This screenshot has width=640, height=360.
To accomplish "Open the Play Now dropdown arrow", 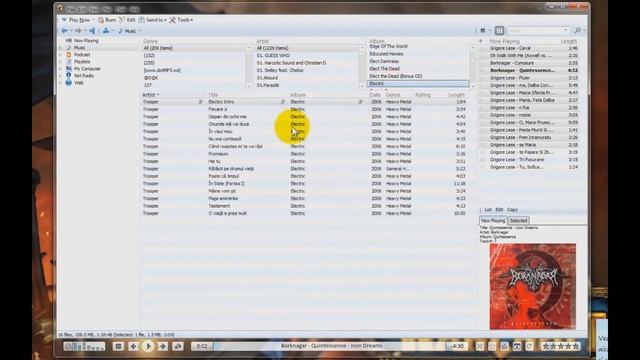I will pyautogui.click(x=93, y=20).
